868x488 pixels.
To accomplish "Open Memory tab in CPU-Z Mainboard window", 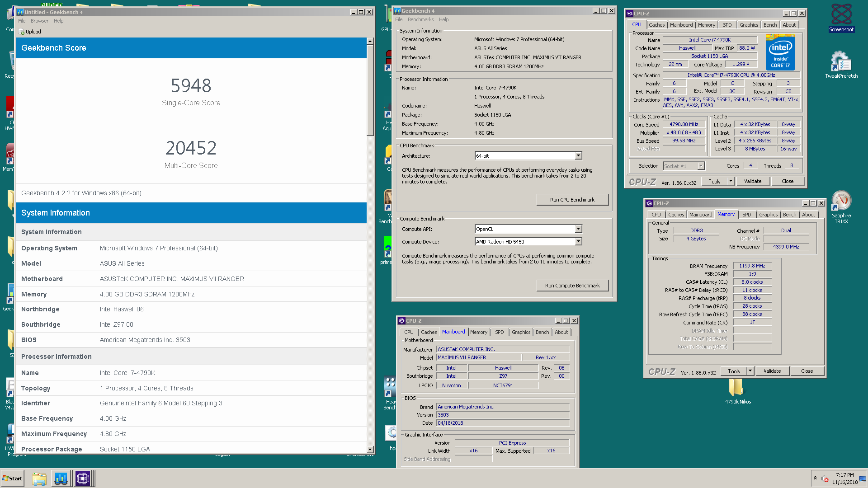I will (479, 332).
